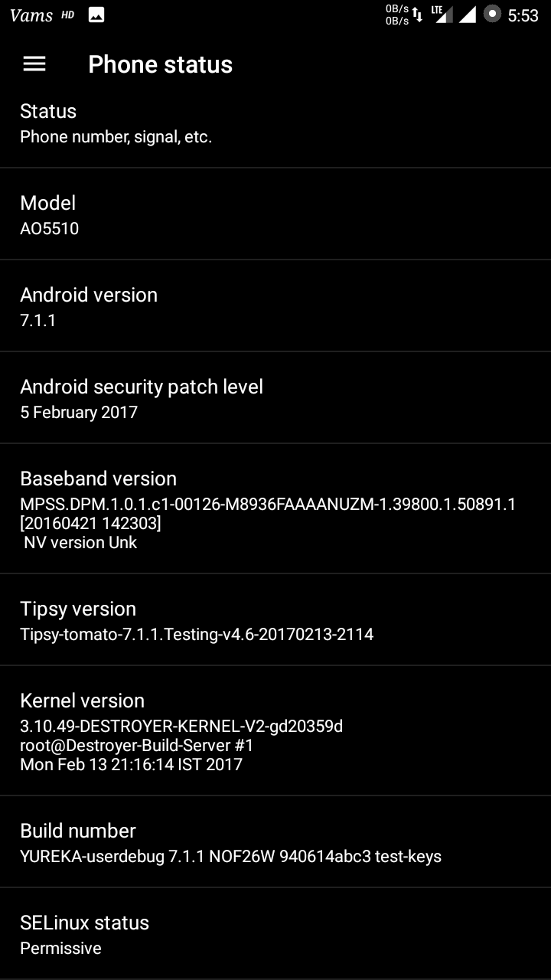
Task: Tap the LTE signal strength icon
Action: click(442, 15)
